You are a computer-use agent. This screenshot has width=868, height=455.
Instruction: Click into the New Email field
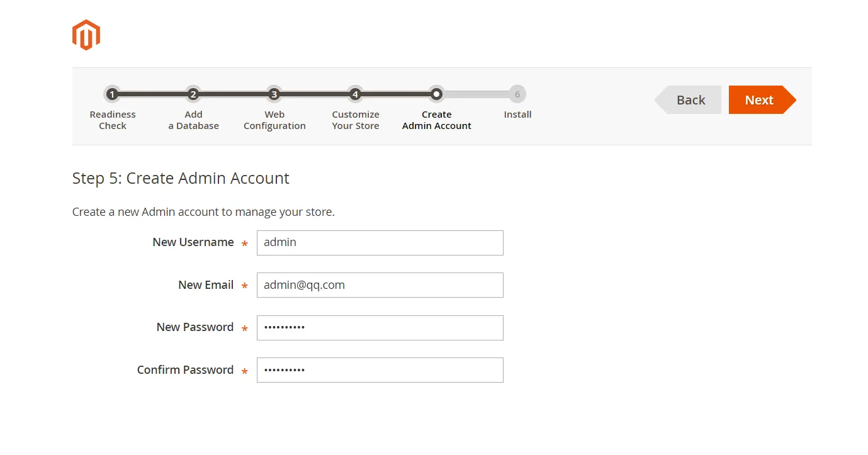coord(380,285)
